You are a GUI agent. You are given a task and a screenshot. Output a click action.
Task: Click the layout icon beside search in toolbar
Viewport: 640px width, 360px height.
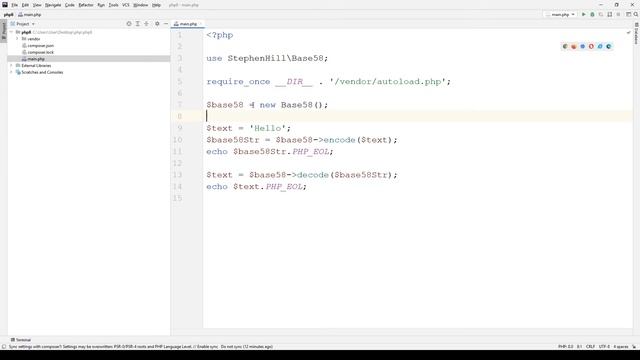coord(629,14)
